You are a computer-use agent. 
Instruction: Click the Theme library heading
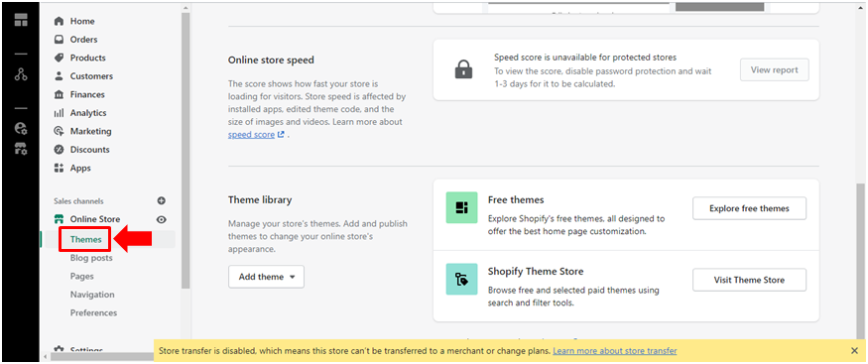pos(260,199)
